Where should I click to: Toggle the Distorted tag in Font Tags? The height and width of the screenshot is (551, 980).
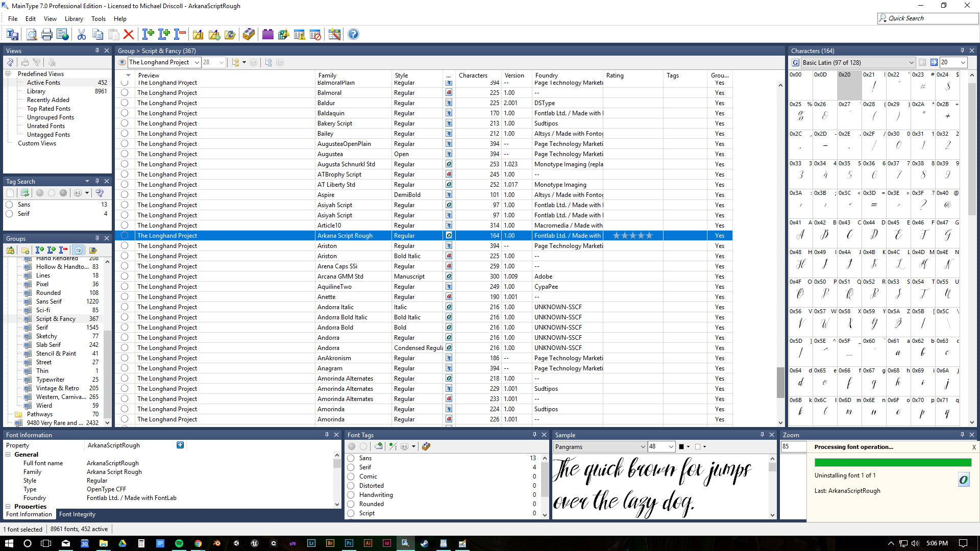[x=351, y=486]
